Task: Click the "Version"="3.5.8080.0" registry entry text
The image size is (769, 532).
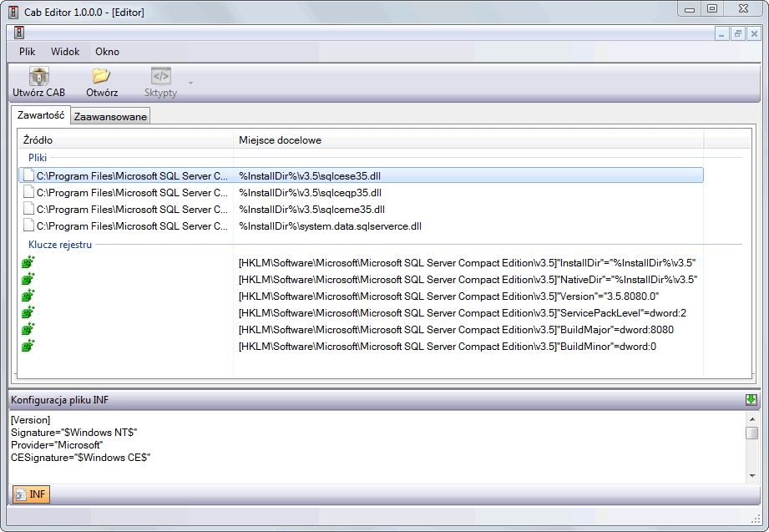Action: click(448, 296)
